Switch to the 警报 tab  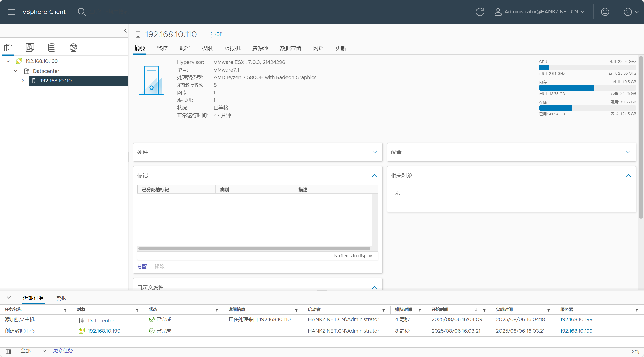tap(61, 298)
